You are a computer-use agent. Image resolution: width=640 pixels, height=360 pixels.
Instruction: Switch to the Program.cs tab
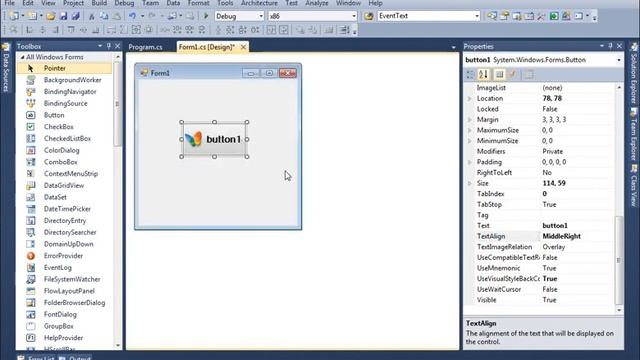tap(145, 47)
